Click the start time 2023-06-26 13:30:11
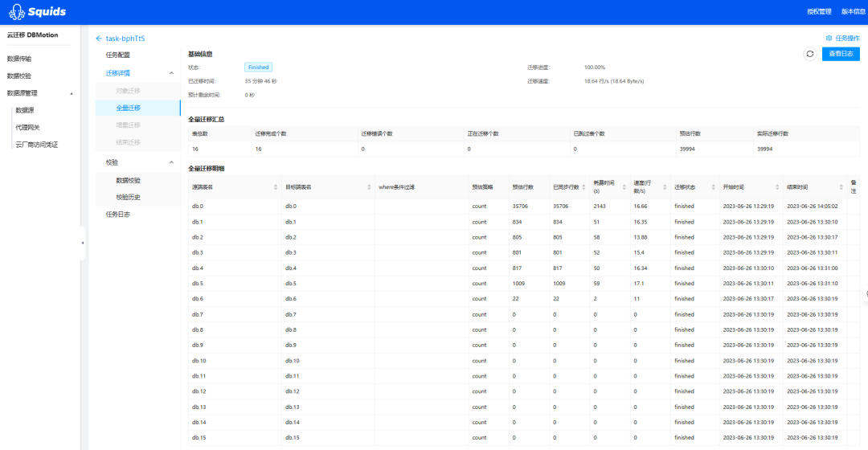The width and height of the screenshot is (868, 450). [748, 284]
